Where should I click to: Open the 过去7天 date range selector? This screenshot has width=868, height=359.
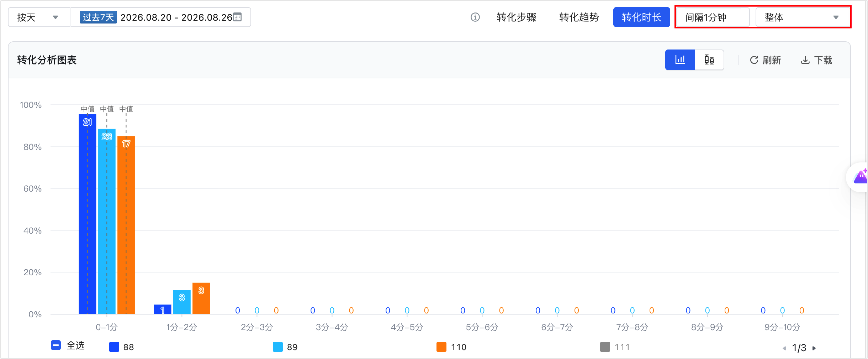tap(161, 17)
